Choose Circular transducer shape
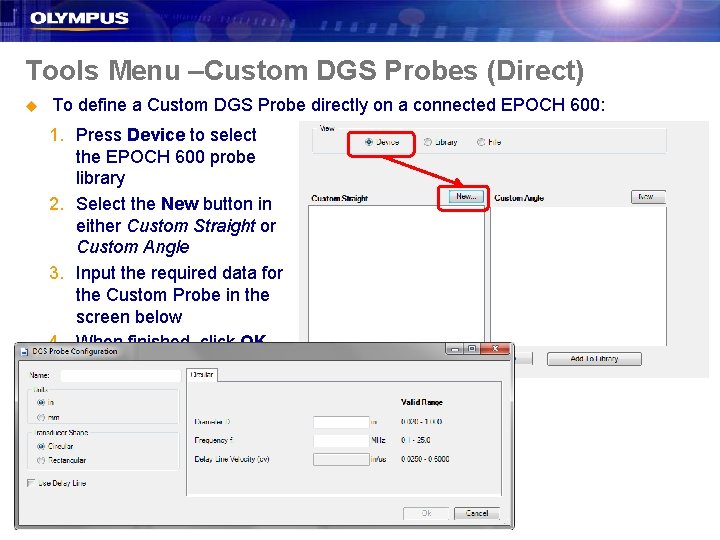This screenshot has width=720, height=540. 41,446
